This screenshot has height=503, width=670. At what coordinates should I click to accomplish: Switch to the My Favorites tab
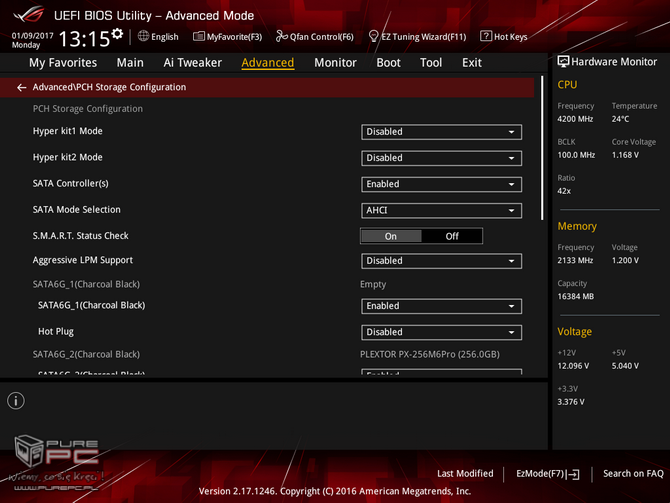(63, 63)
